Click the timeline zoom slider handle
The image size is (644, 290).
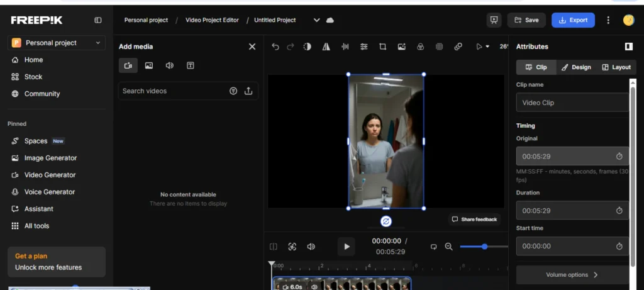point(484,247)
